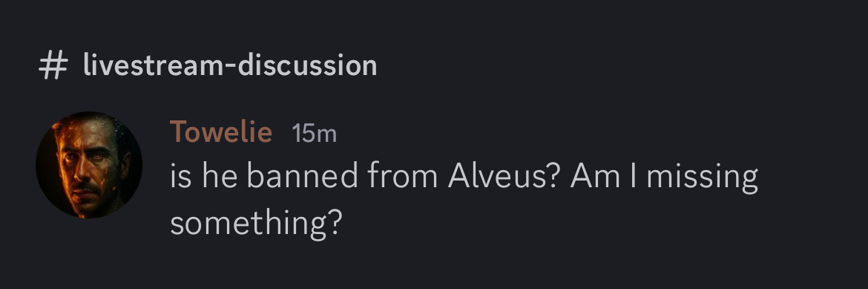868x289 pixels.
Task: Click the word "livestream" in channel title
Action: point(154,65)
